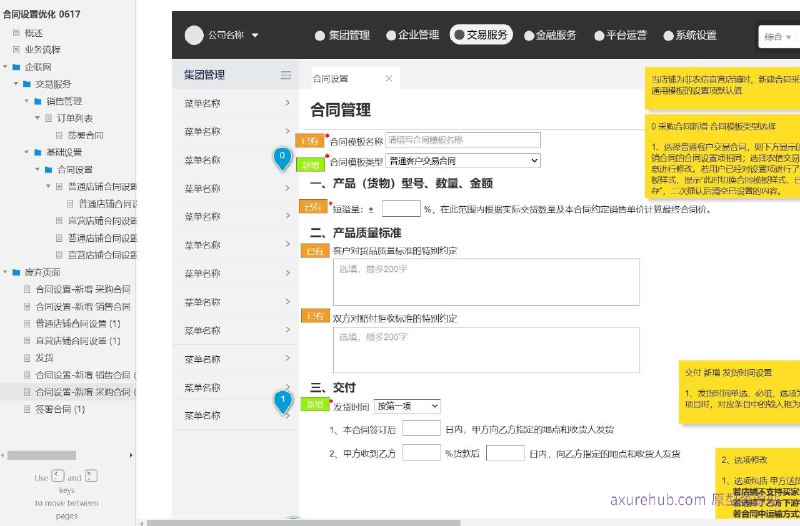The height and width of the screenshot is (526, 800).
Task: Open 平台运营 in the top navigation
Action: (x=620, y=35)
